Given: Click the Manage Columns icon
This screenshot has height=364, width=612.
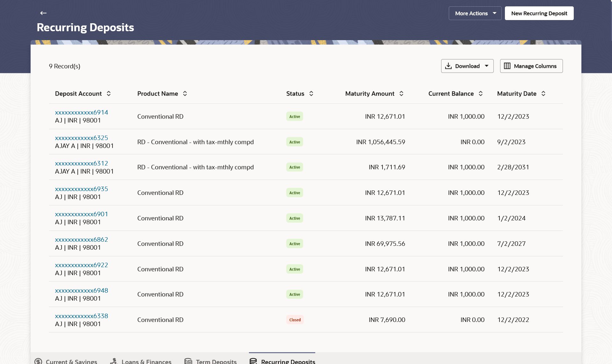Looking at the screenshot, I should point(507,66).
